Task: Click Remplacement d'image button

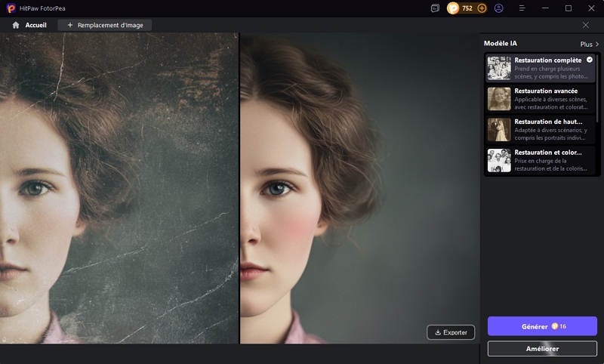Action: pyautogui.click(x=105, y=25)
